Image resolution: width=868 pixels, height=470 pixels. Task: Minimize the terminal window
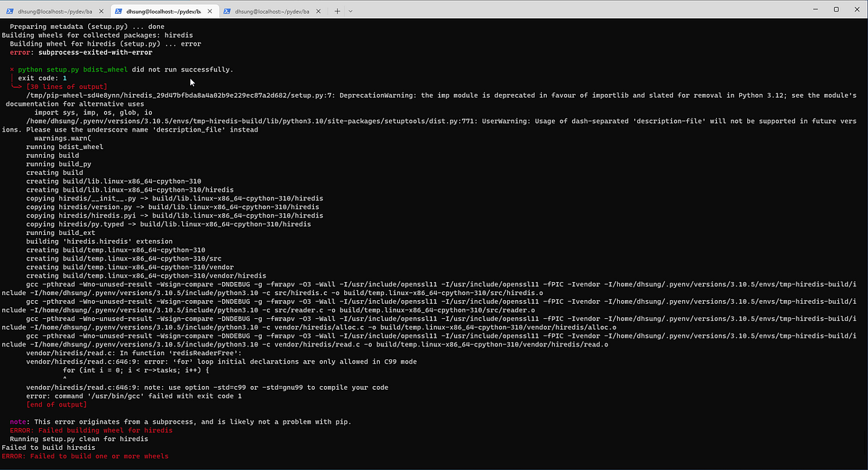815,8
